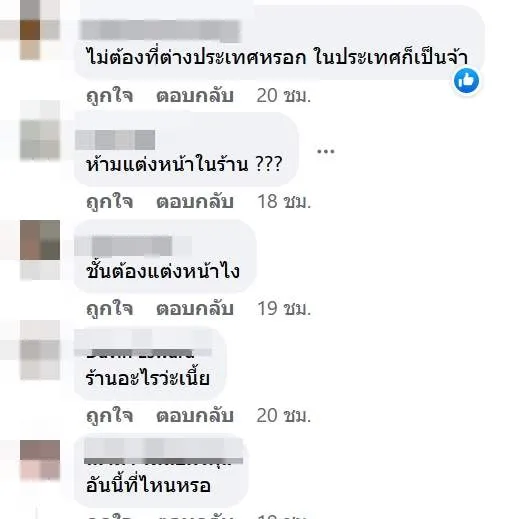This screenshot has width=506, height=519.
Task: Click the blue thumbs-up reaction icon
Action: pyautogui.click(x=466, y=81)
